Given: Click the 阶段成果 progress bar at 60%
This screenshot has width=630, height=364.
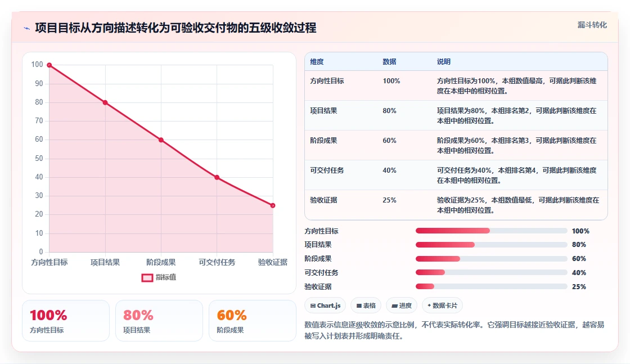Looking at the screenshot, I should point(491,259).
